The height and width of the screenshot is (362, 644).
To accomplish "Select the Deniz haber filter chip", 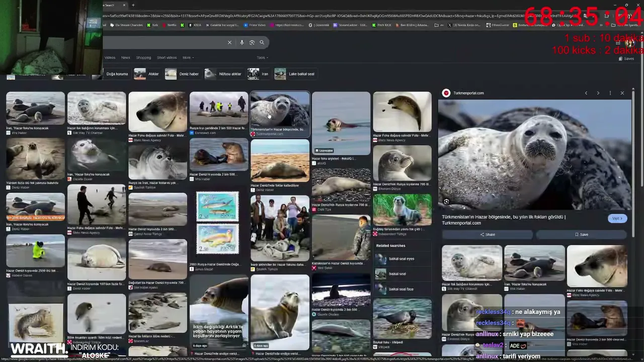I will tap(182, 74).
